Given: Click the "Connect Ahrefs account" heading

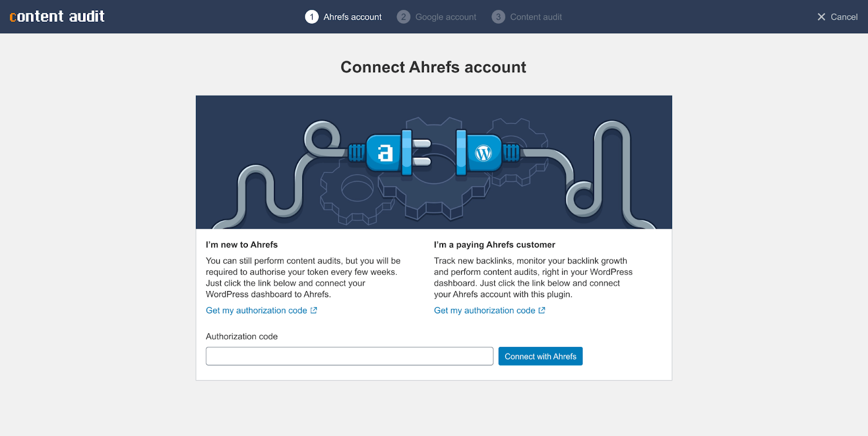Looking at the screenshot, I should [433, 67].
